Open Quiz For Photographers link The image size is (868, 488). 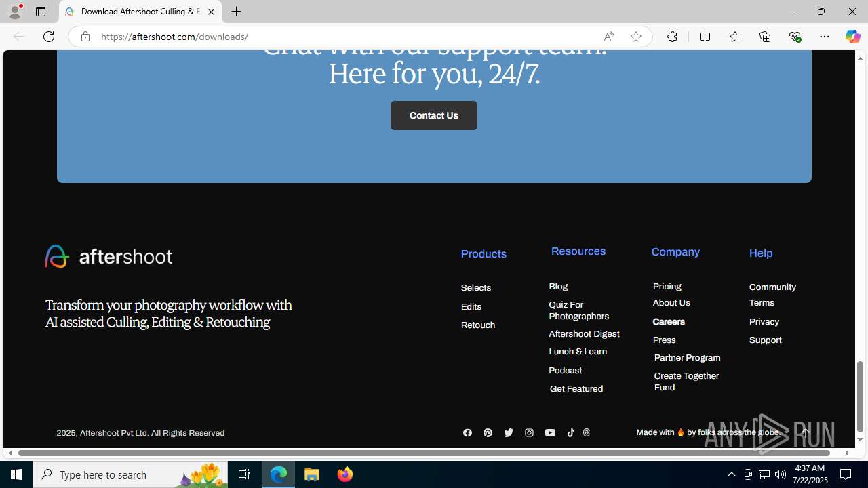pos(578,310)
